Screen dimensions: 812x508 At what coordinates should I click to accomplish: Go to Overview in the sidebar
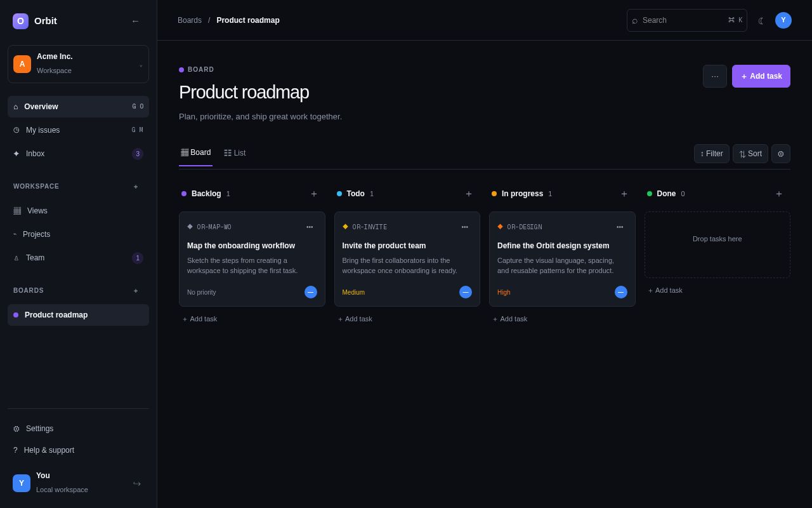(x=78, y=107)
